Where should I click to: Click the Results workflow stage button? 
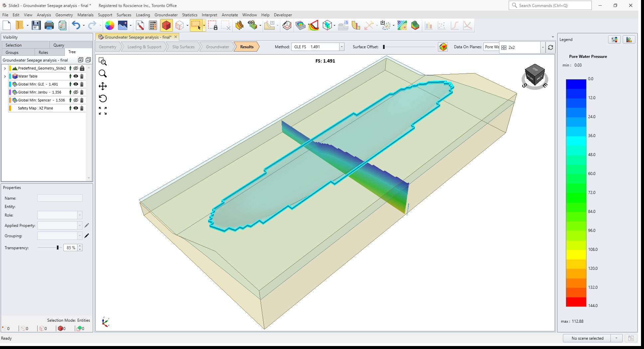coord(246,47)
